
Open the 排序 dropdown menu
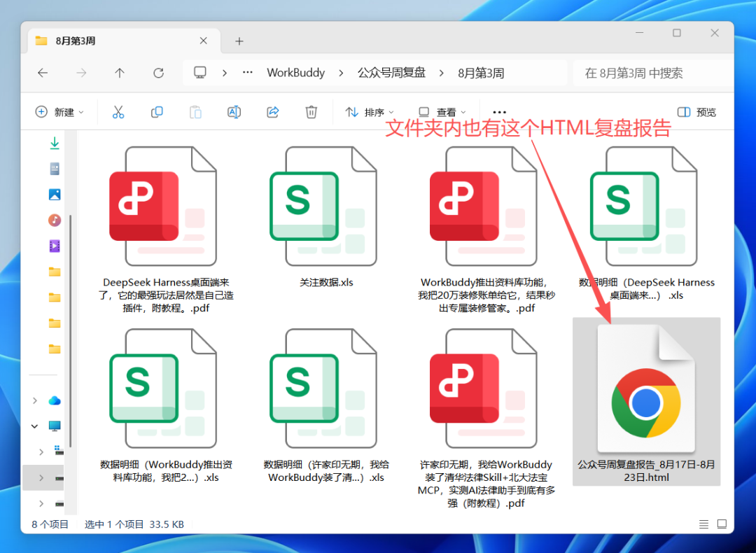tap(370, 112)
